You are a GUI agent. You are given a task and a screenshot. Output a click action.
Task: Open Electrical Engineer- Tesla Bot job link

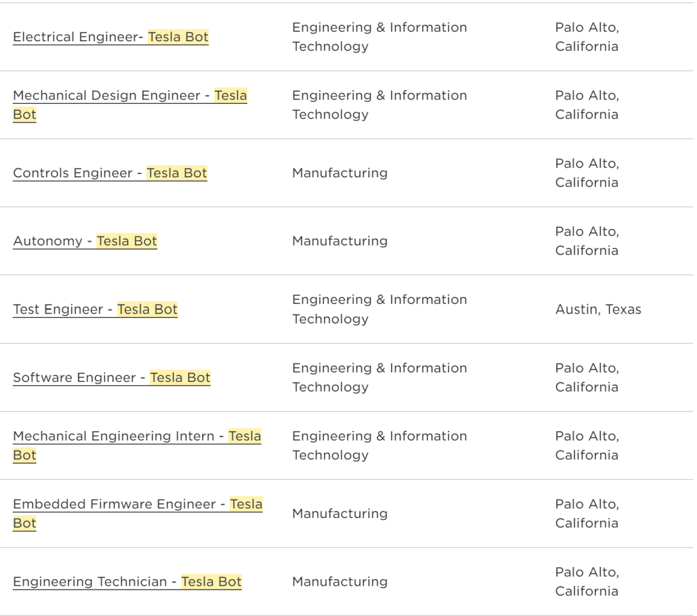click(x=111, y=37)
